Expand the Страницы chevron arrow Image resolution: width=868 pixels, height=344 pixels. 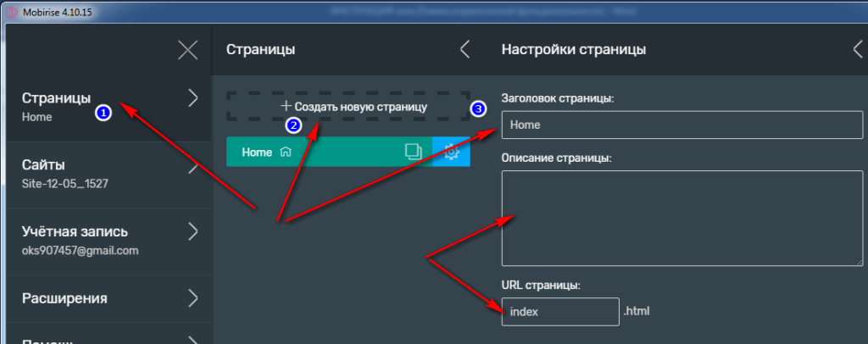192,98
